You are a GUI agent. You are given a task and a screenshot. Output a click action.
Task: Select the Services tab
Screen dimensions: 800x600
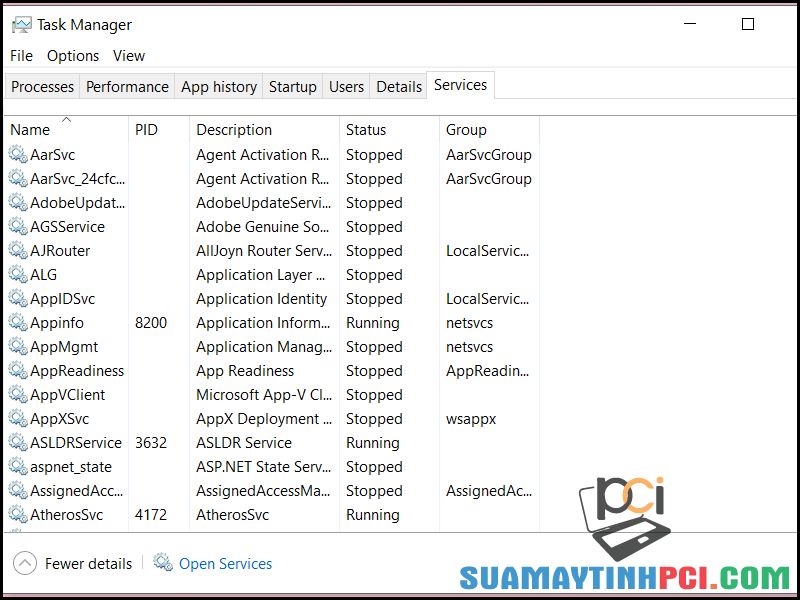[460, 85]
